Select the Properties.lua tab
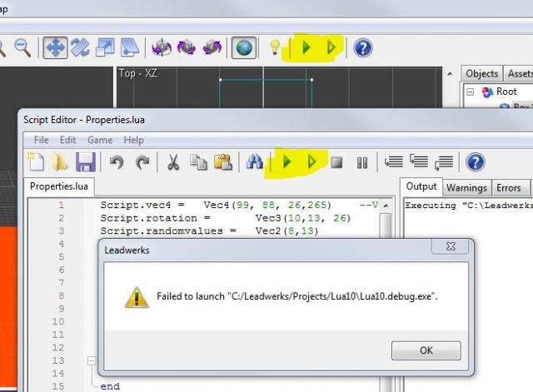533x392 pixels. tap(59, 186)
